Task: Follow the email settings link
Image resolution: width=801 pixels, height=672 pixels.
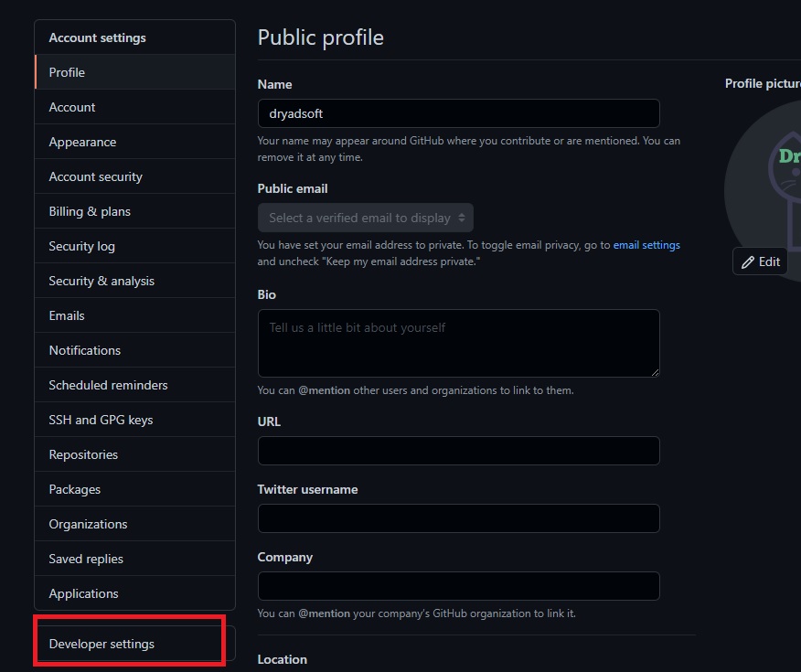Action: (x=646, y=245)
